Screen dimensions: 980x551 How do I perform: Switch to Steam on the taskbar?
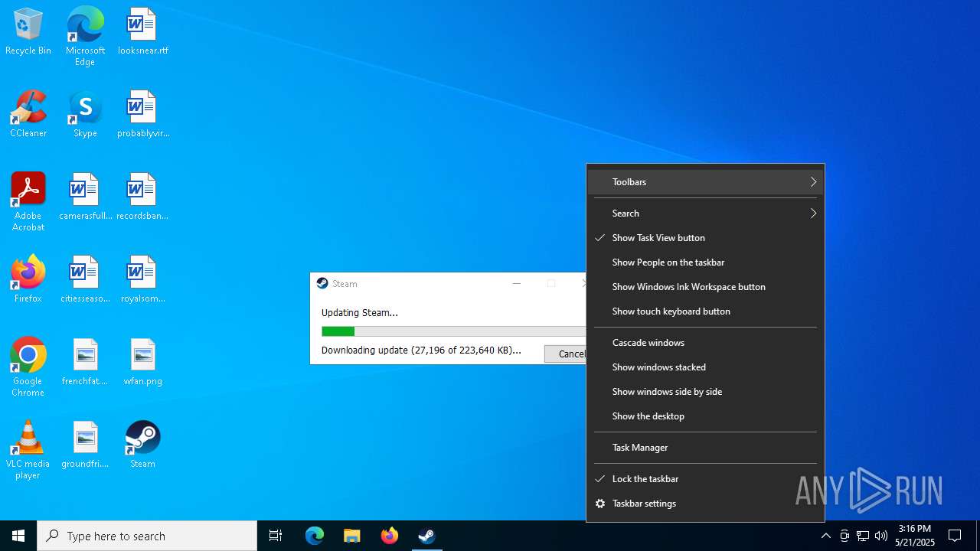click(426, 536)
